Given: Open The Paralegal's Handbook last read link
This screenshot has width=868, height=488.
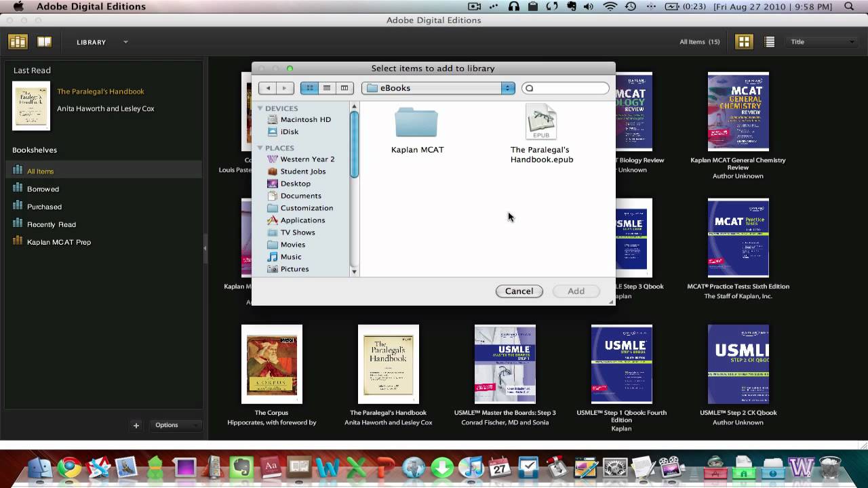Looking at the screenshot, I should pos(100,91).
